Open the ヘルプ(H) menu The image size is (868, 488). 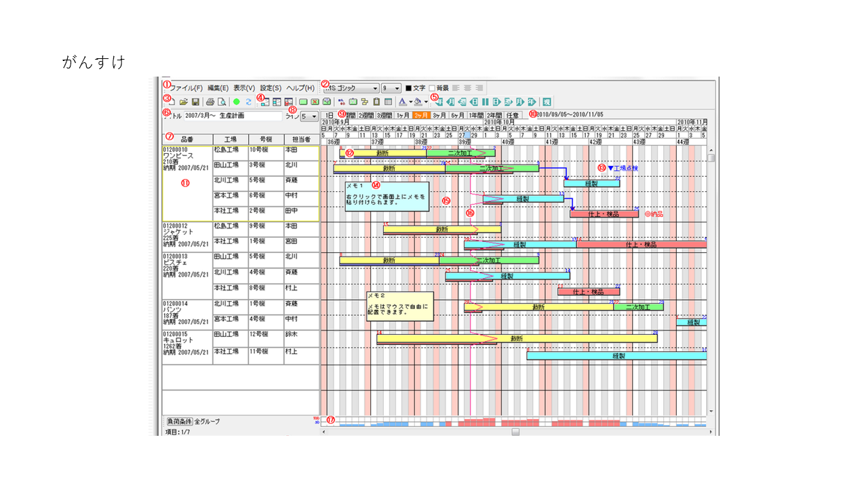coord(300,87)
